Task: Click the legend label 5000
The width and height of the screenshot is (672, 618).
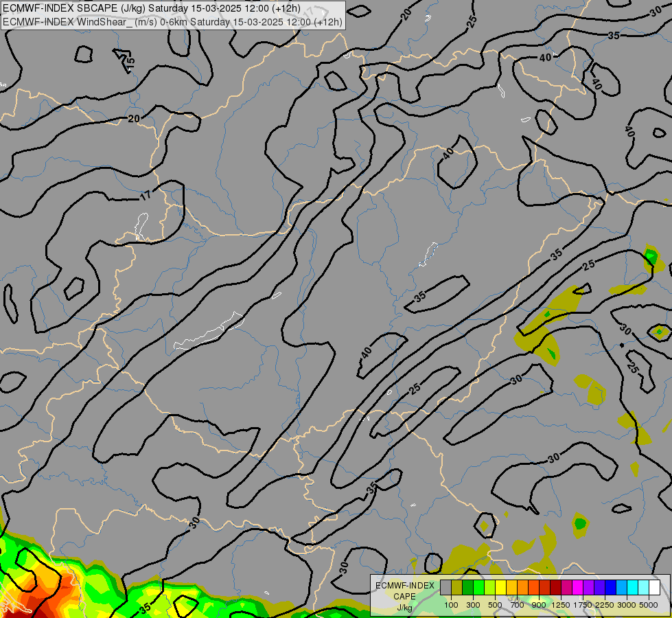Action: click(649, 605)
